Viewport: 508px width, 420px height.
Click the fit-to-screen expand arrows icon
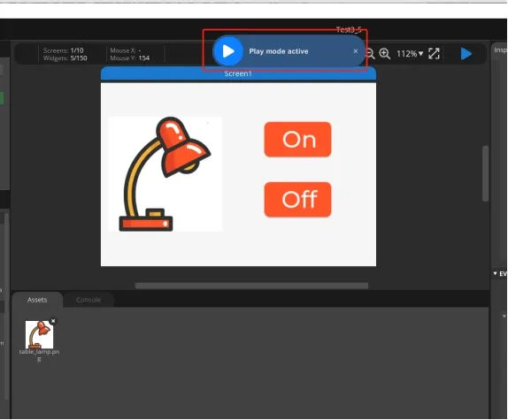tap(434, 54)
